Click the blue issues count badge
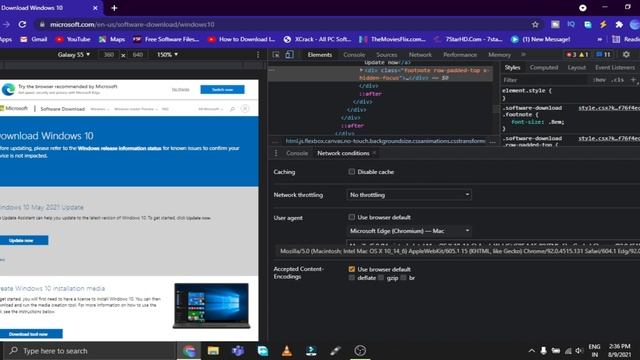The height and width of the screenshot is (360, 640). (x=603, y=54)
